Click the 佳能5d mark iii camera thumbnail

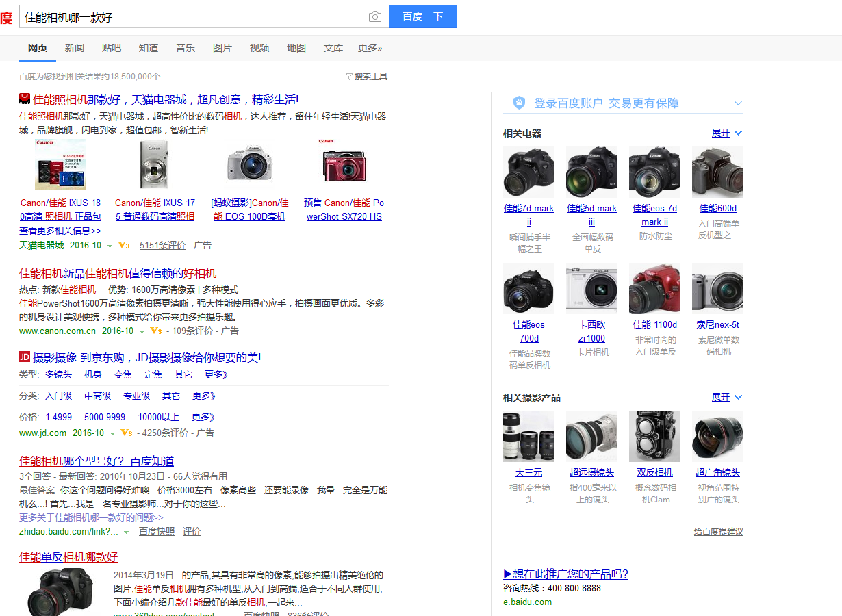(x=591, y=172)
